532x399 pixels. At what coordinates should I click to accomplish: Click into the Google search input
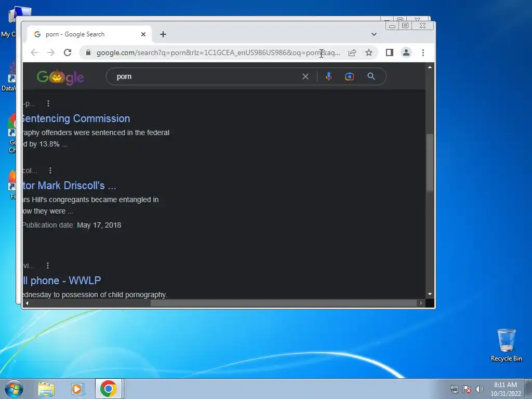point(207,76)
